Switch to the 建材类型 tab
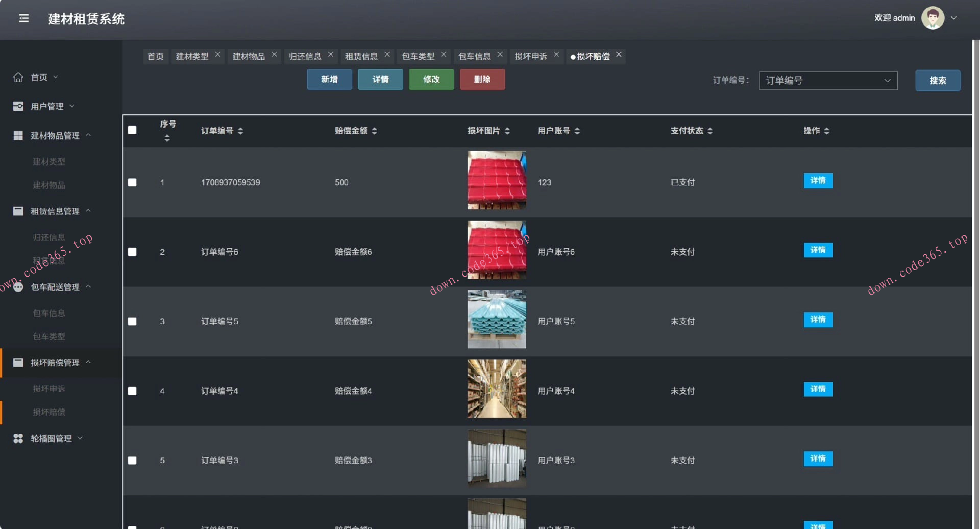 pos(194,56)
